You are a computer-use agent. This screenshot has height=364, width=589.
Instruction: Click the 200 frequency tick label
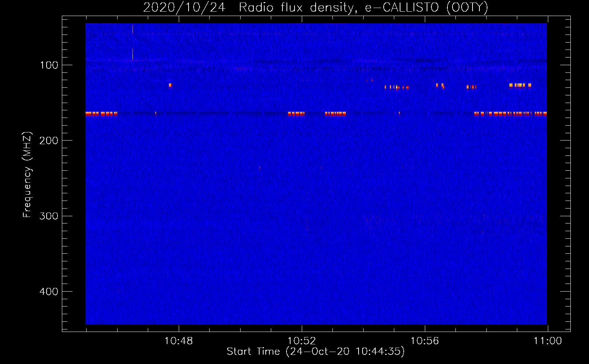(49, 141)
